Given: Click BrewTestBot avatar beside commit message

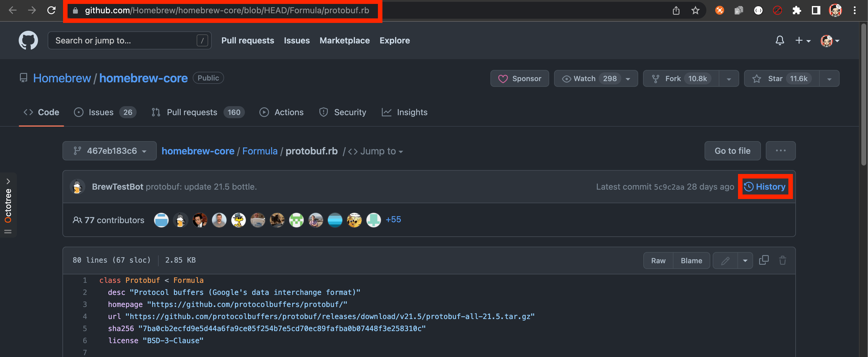Looking at the screenshot, I should click(x=77, y=187).
